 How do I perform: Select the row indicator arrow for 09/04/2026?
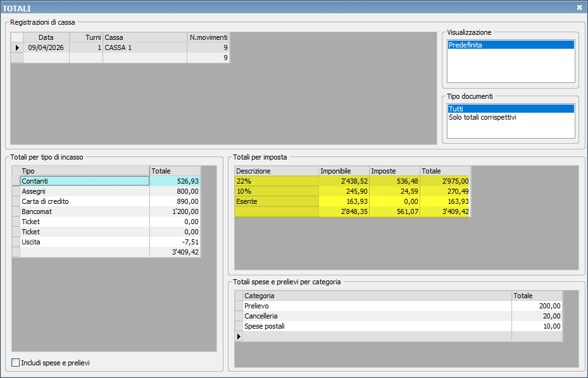point(17,47)
